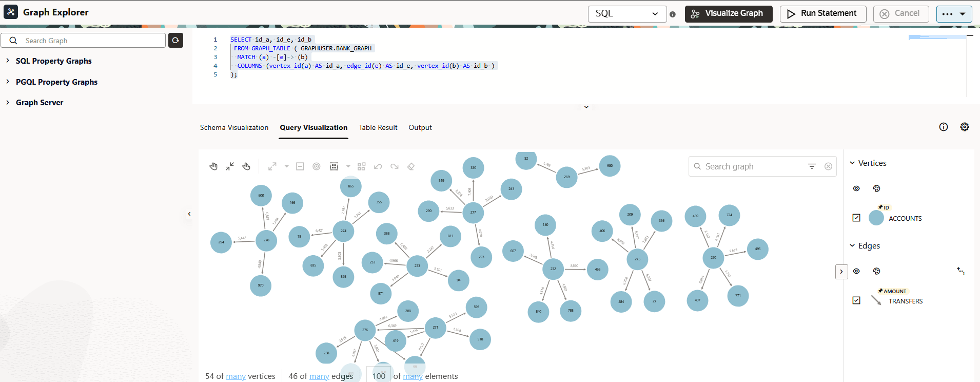
Task: Open graph search filter options
Action: click(x=812, y=166)
